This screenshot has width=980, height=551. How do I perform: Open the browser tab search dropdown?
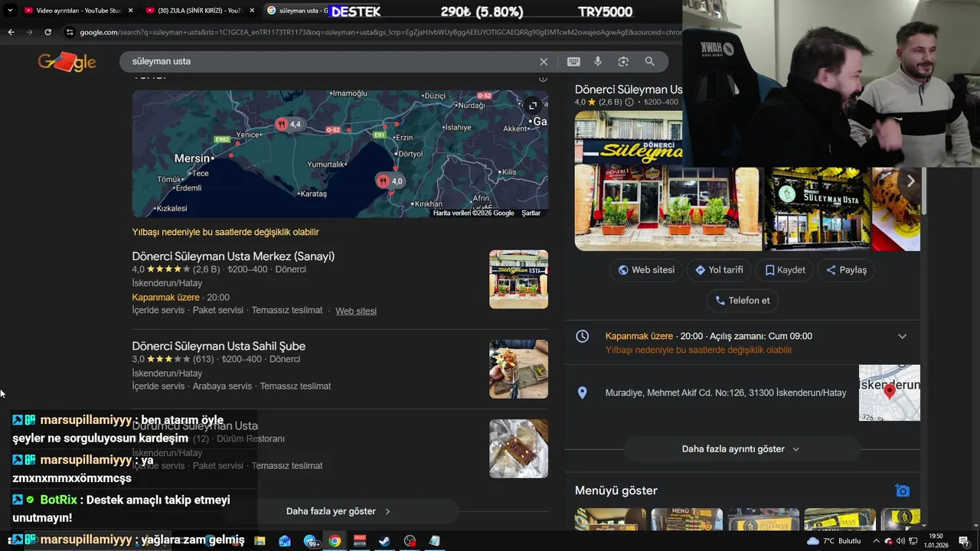(x=10, y=11)
